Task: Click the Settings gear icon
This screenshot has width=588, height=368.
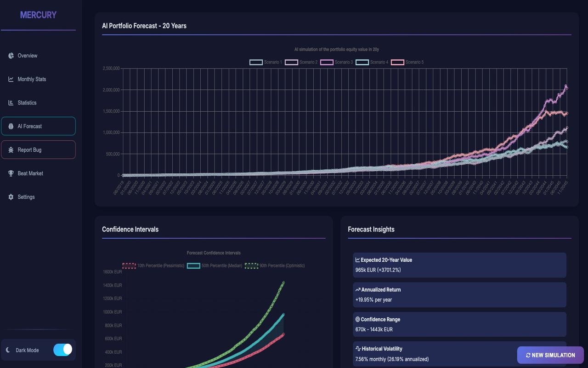Action: click(11, 197)
